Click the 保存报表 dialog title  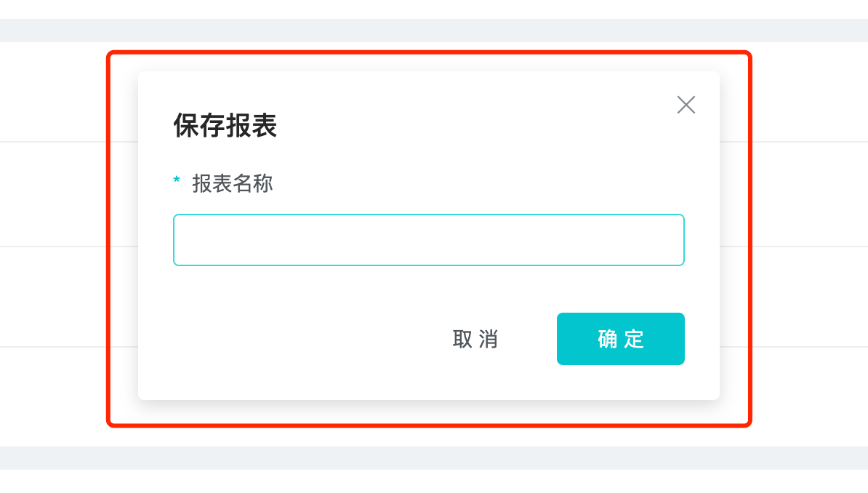tap(225, 126)
